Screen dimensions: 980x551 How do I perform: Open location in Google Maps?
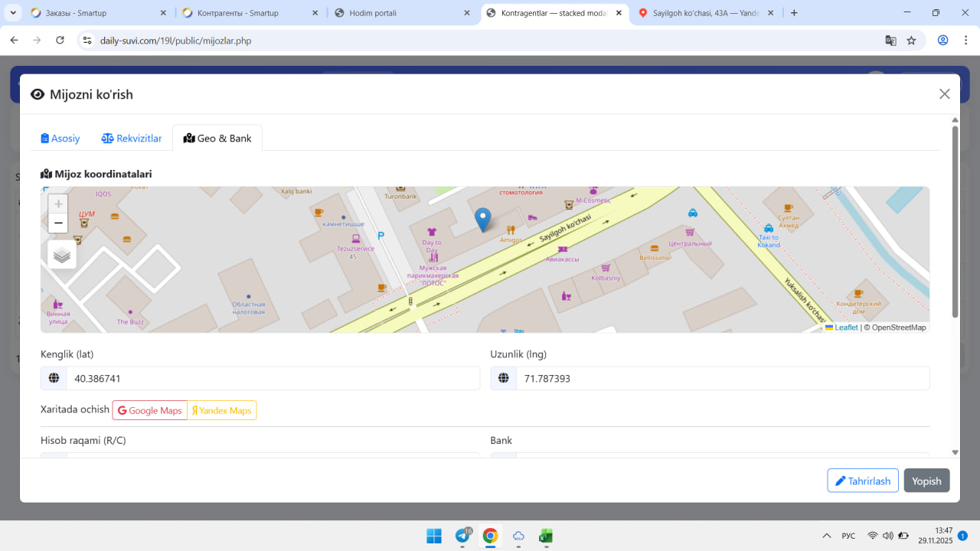point(150,410)
